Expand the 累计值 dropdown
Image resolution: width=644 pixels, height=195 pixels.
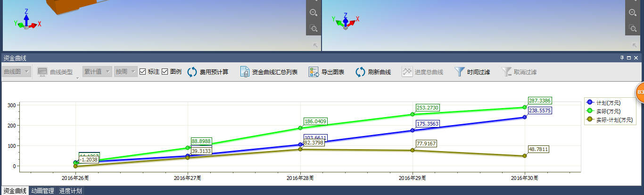(97, 72)
